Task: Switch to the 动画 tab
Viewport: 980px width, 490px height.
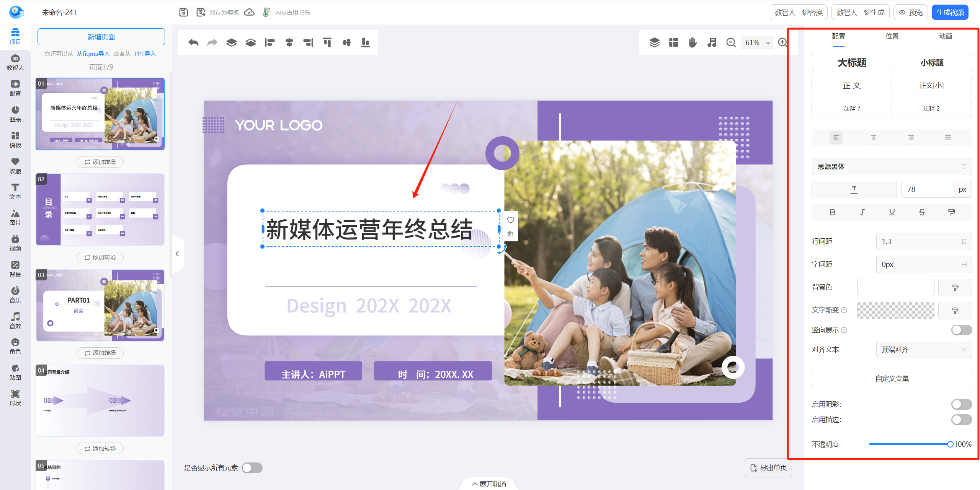Action: point(945,36)
